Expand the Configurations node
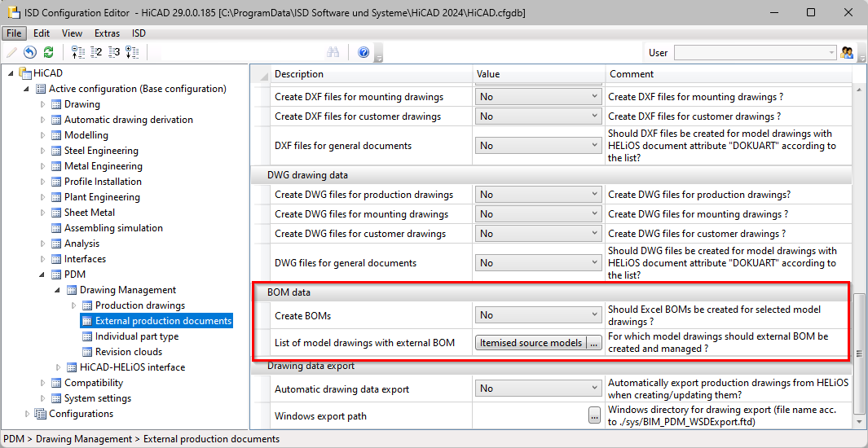This screenshot has height=448, width=868. [x=27, y=414]
